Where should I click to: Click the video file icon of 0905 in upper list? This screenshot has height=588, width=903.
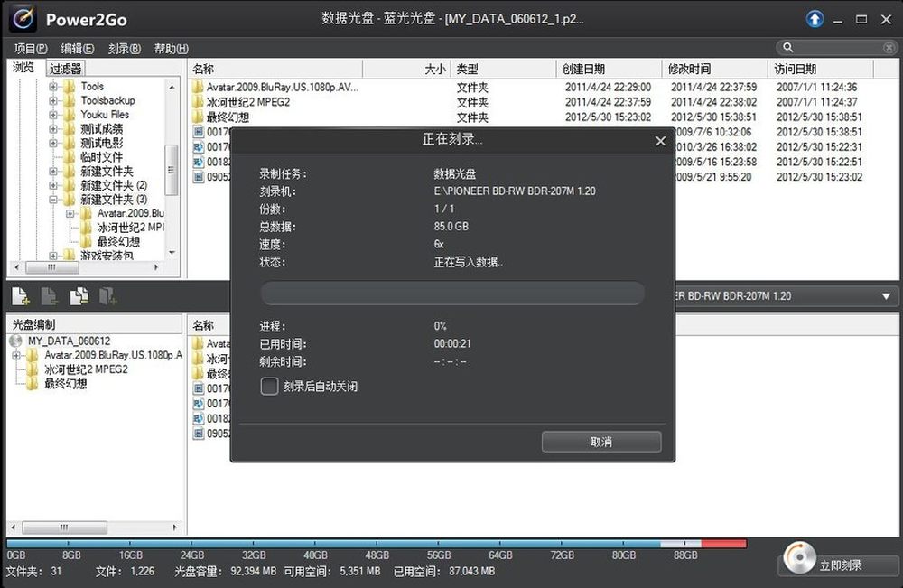click(x=198, y=177)
